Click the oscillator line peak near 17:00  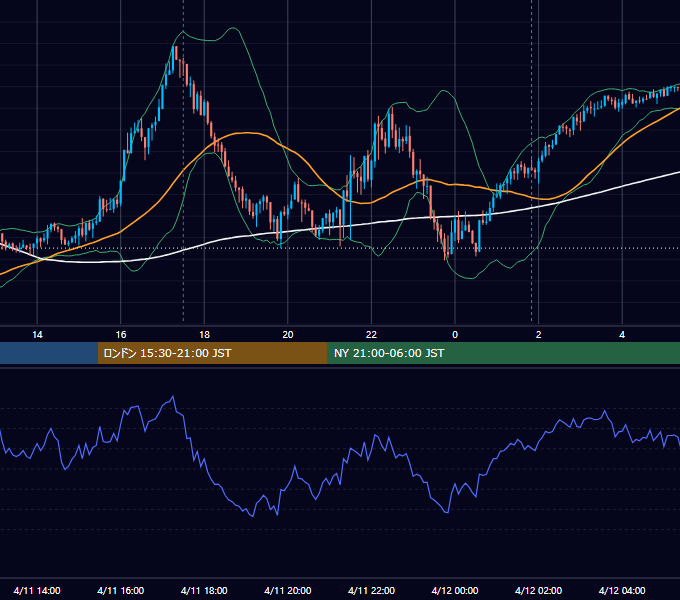(x=173, y=396)
